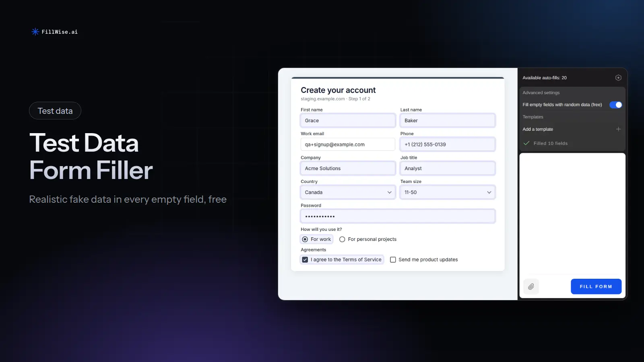Open the settings hexagon icon beside auto-fills
The width and height of the screenshot is (644, 362).
pyautogui.click(x=618, y=78)
